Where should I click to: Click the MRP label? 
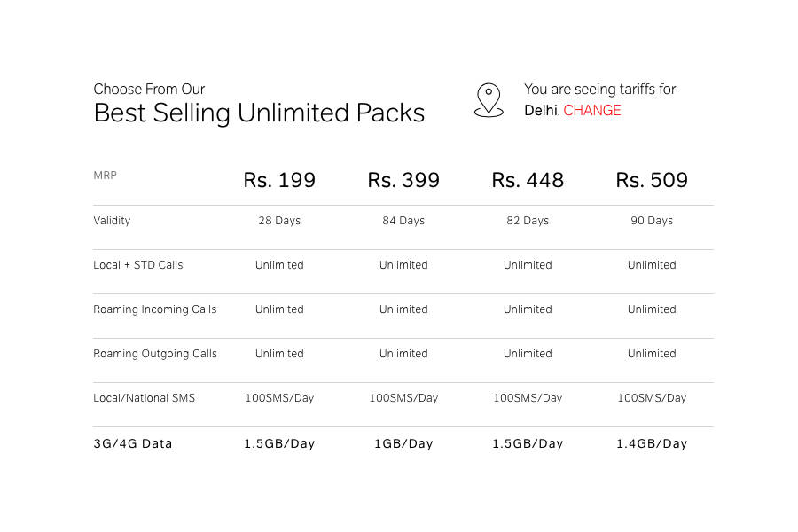tap(105, 176)
